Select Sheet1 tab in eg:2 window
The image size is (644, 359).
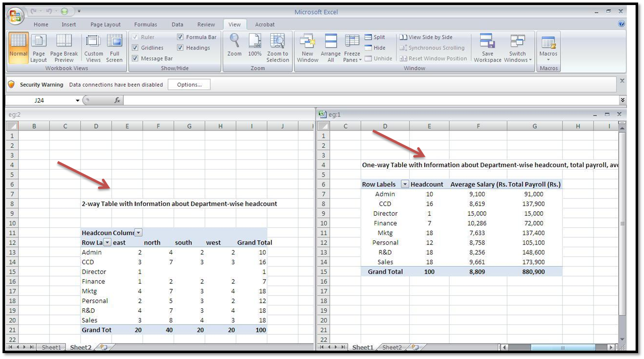coord(51,347)
